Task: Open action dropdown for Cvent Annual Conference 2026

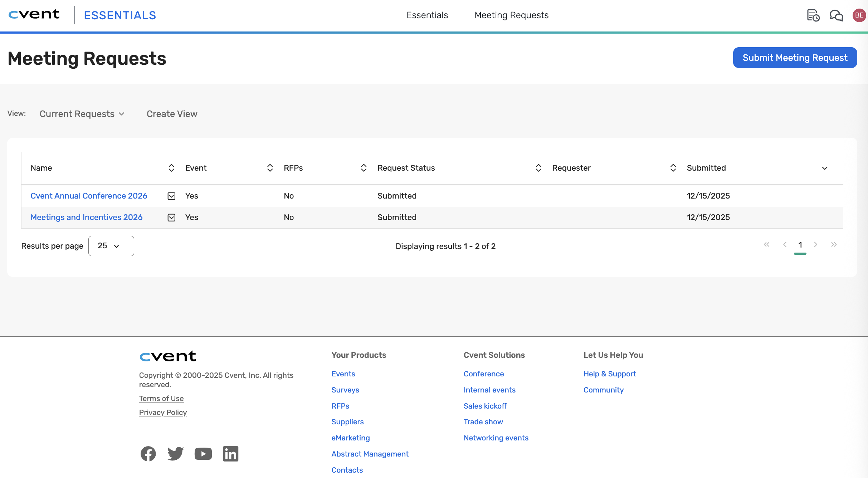Action: [171, 196]
